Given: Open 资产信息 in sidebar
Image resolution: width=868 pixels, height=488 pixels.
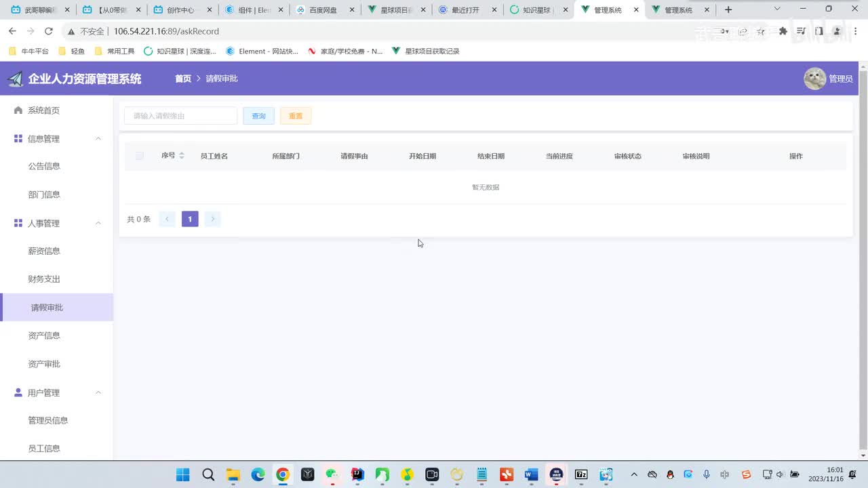Looking at the screenshot, I should coord(56,335).
